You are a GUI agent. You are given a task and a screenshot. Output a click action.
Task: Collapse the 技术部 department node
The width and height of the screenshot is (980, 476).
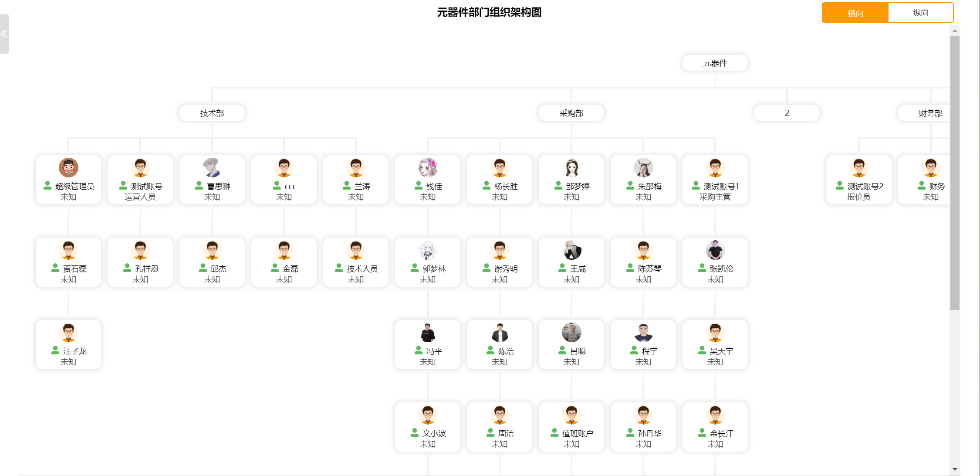click(x=212, y=113)
